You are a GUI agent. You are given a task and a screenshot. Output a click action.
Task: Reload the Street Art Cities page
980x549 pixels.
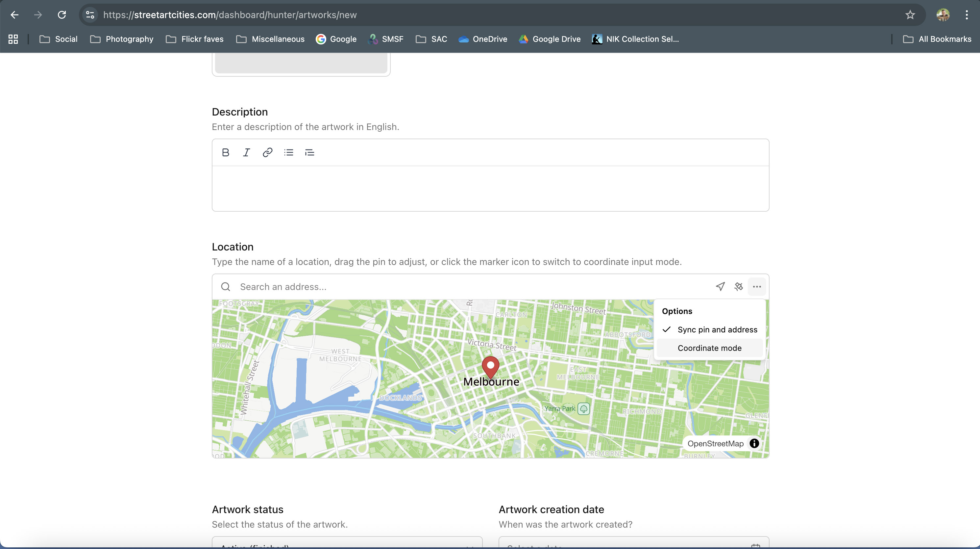61,15
